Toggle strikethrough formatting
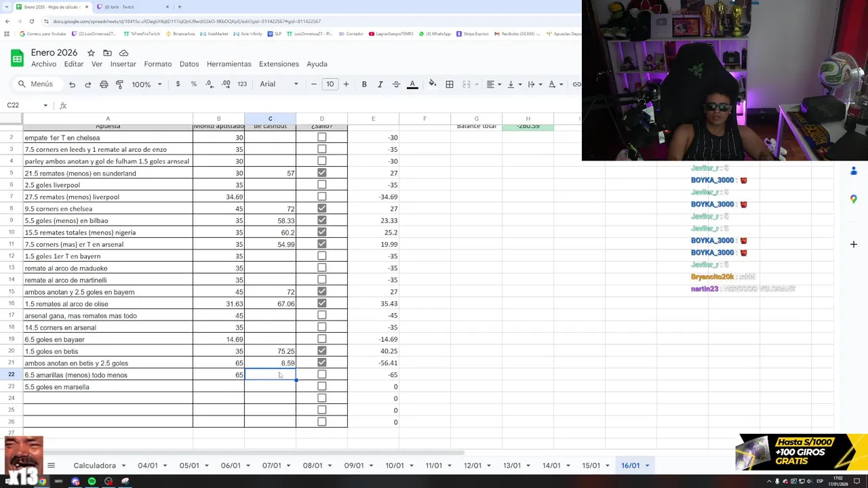The height and width of the screenshot is (488, 868). tap(396, 84)
